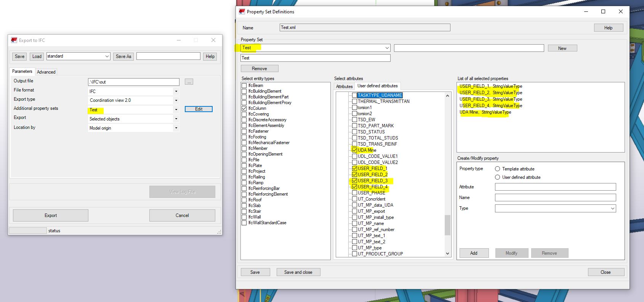Open the Additional property sets dropdown
Image resolution: width=644 pixels, height=302 pixels.
176,110
